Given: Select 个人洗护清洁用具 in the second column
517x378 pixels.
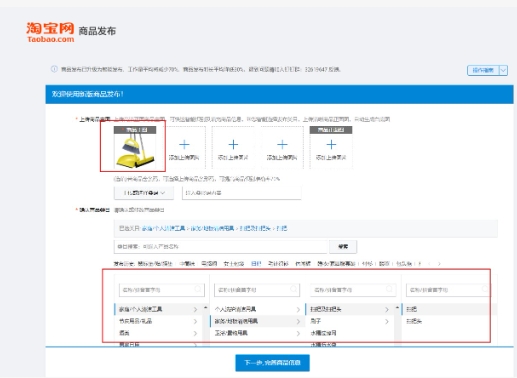Looking at the screenshot, I should click(257, 309).
